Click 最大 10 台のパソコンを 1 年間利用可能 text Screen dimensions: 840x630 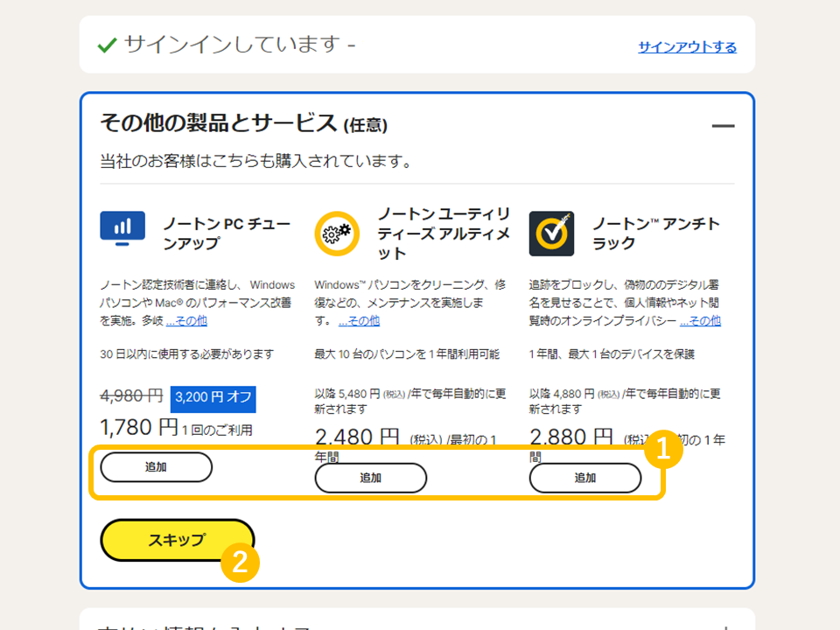407,354
